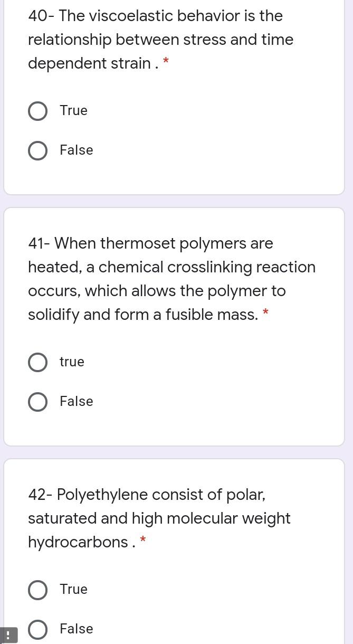Click the True label next to first radio
This screenshot has height=644, width=353.
[x=73, y=111]
